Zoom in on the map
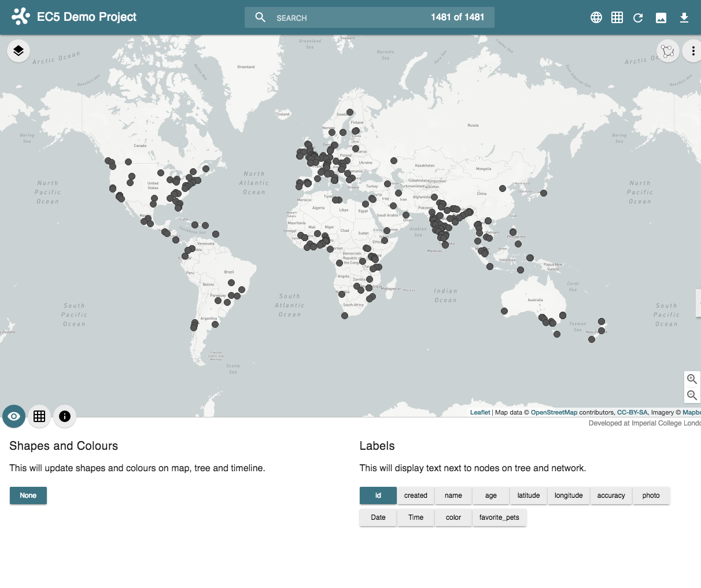The height and width of the screenshot is (588, 701). pyautogui.click(x=692, y=379)
